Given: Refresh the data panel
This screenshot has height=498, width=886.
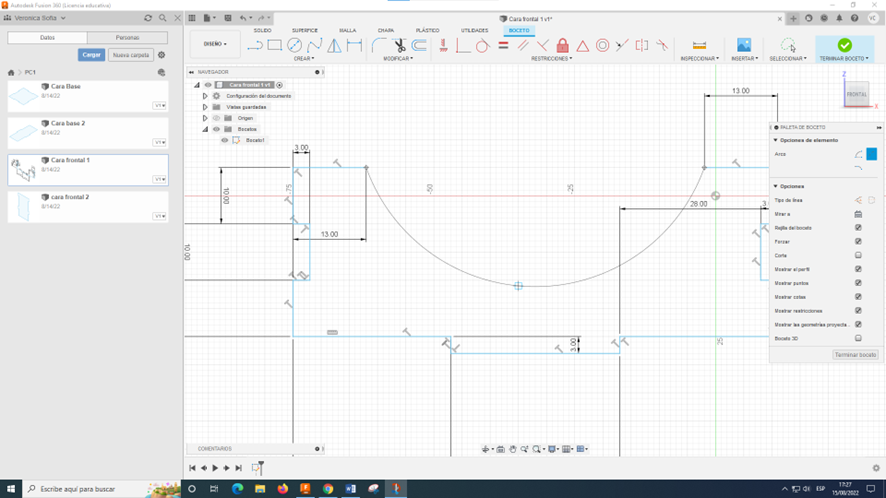Looking at the screenshot, I should [148, 18].
